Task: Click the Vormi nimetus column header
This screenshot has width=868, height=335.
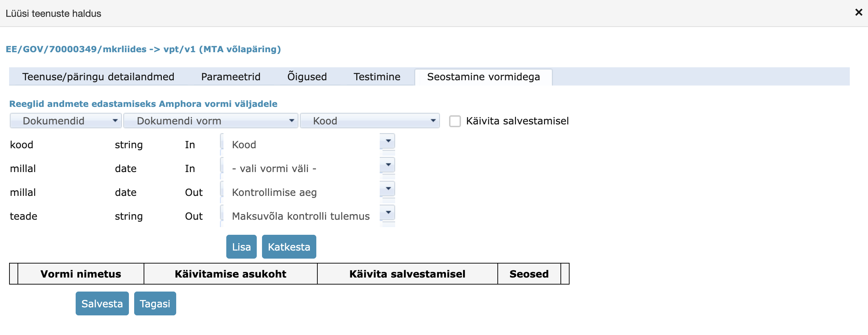Action: pos(81,274)
